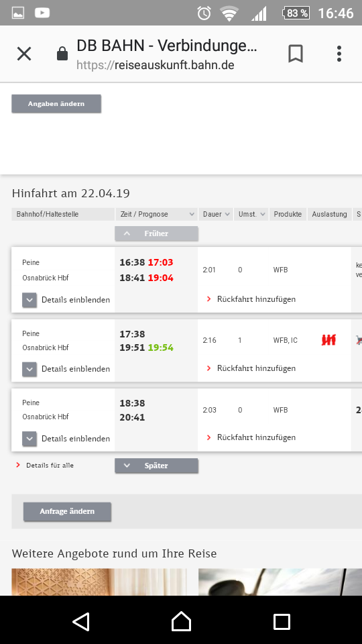Sort by Dauer column
This screenshot has height=644, width=362.
click(215, 214)
